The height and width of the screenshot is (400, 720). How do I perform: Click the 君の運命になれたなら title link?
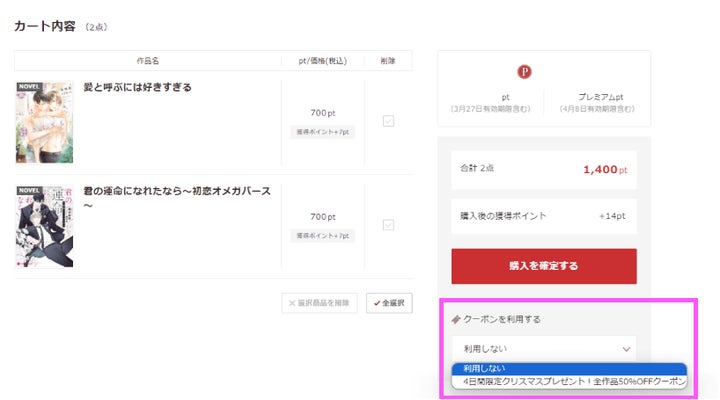coord(176,191)
